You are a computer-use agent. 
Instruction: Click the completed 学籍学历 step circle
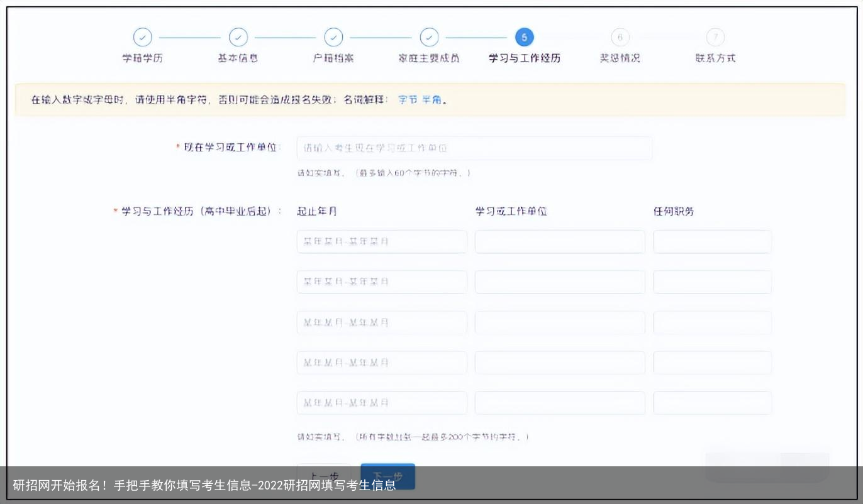click(x=143, y=37)
